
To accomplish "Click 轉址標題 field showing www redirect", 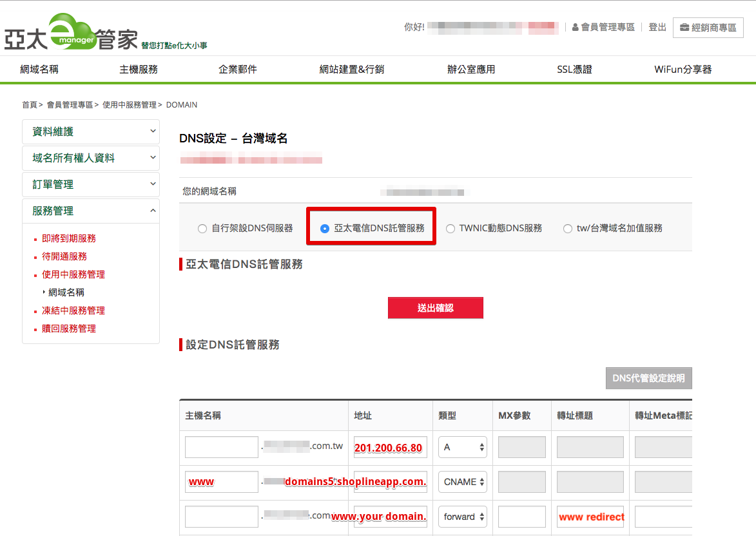I will tap(590, 517).
